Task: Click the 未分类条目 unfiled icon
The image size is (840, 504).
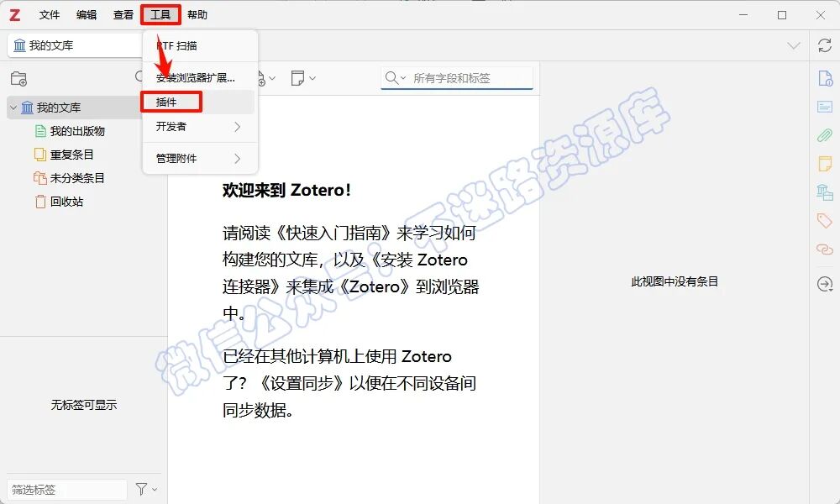Action: (x=40, y=178)
